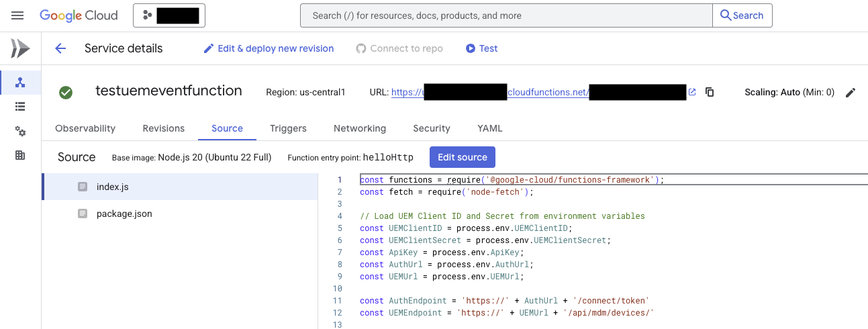
Task: Click the testuemeventfunction service name
Action: click(x=168, y=91)
